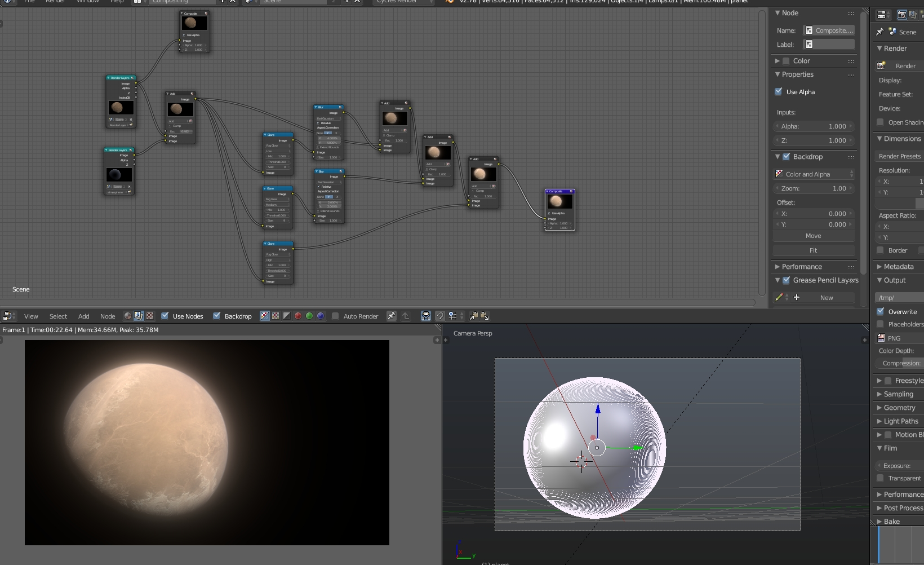
Task: Expand the Color panel in node sidebar
Action: coord(778,61)
